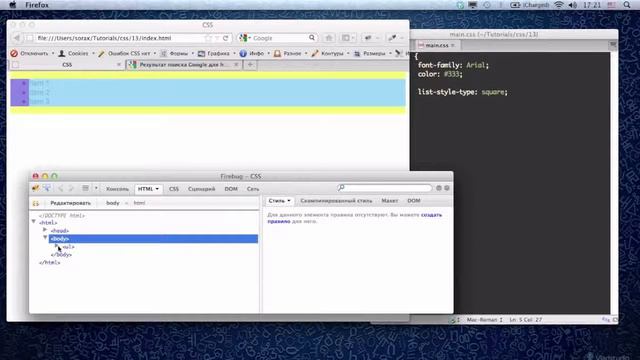This screenshot has width=640, height=360.
Task: Click the font-family: Arial line in editor
Action: [453, 65]
